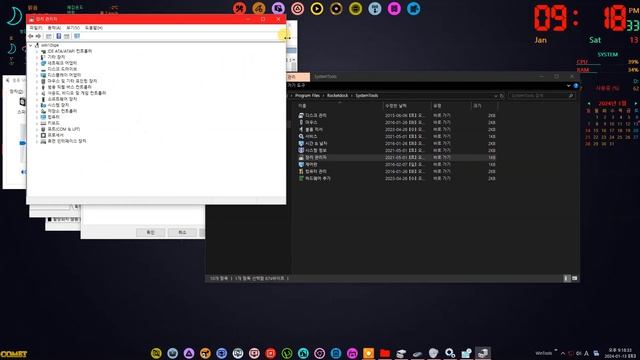Click the 취소 button in the dialog behind

(182, 232)
